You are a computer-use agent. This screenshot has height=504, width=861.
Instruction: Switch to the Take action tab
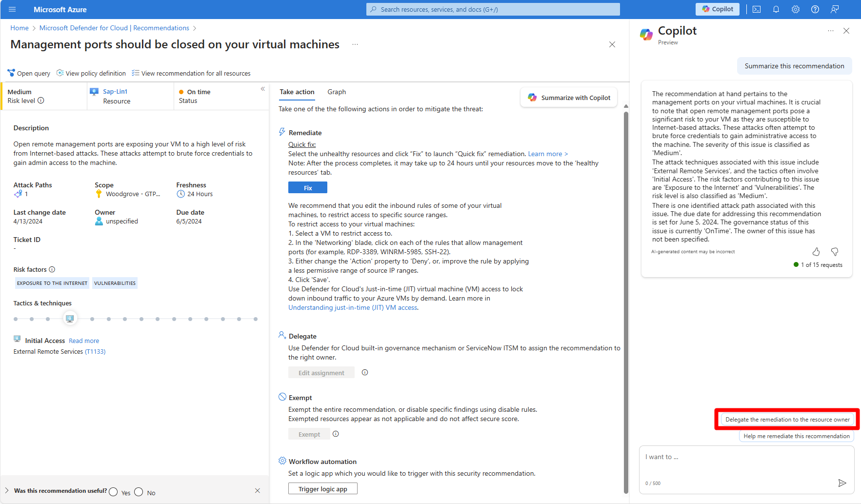(297, 92)
